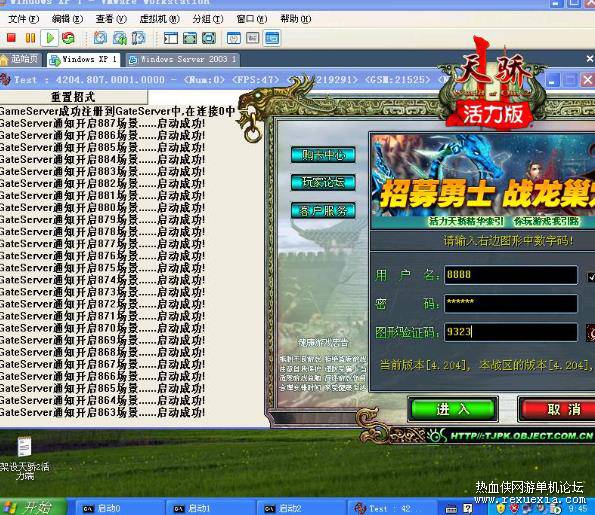Click the 图形验证码 captcha field
This screenshot has height=515, width=595.
tap(511, 332)
